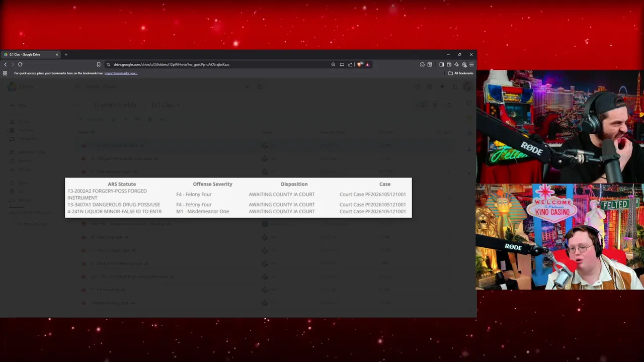Click the 'Disposition' column header
644x362 pixels.
click(x=294, y=184)
